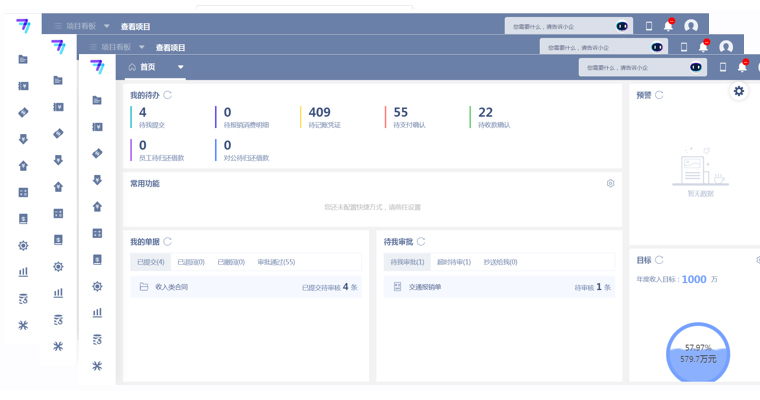Open the 收入类合同 document row
This screenshot has width=760, height=400.
tap(170, 287)
